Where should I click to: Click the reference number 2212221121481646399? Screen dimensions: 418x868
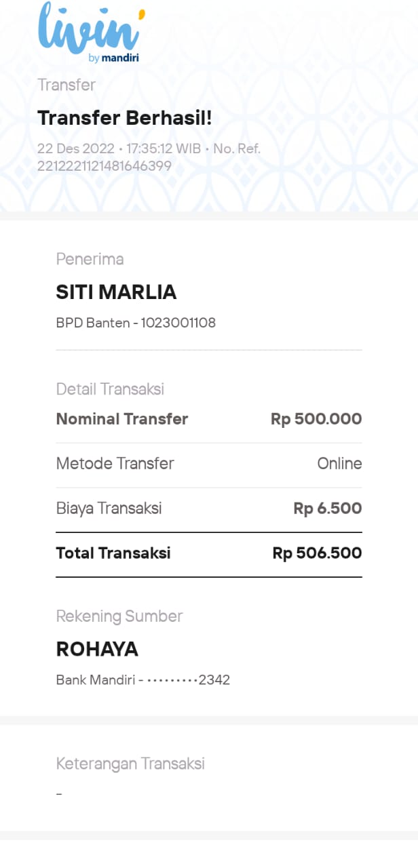104,165
